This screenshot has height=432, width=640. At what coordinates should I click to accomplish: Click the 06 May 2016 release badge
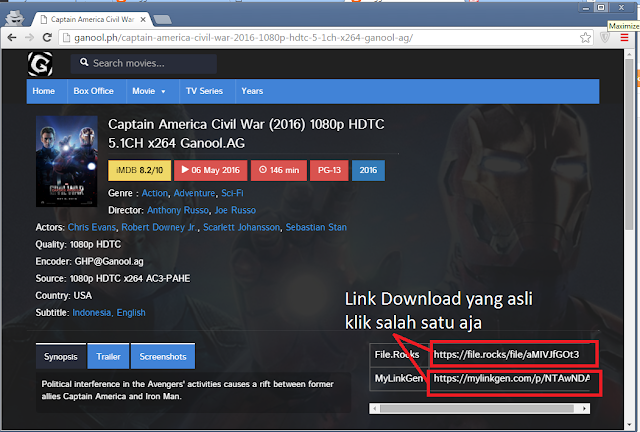pyautogui.click(x=210, y=170)
